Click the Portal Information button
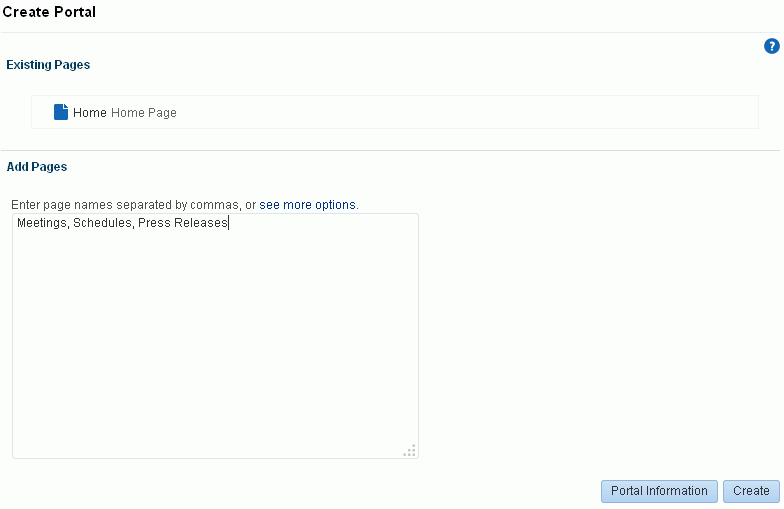The width and height of the screenshot is (784, 509). [x=659, y=491]
